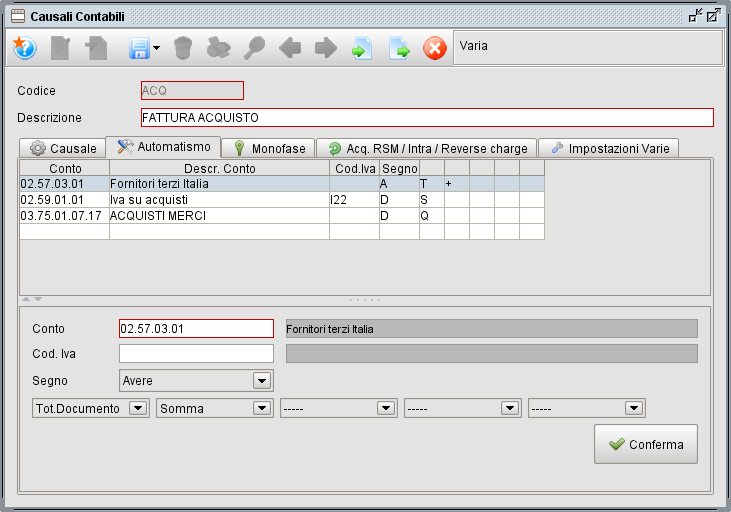Select the ACQUISTI MERCI table row
Viewport: 731px width, 512px height.
click(x=200, y=215)
